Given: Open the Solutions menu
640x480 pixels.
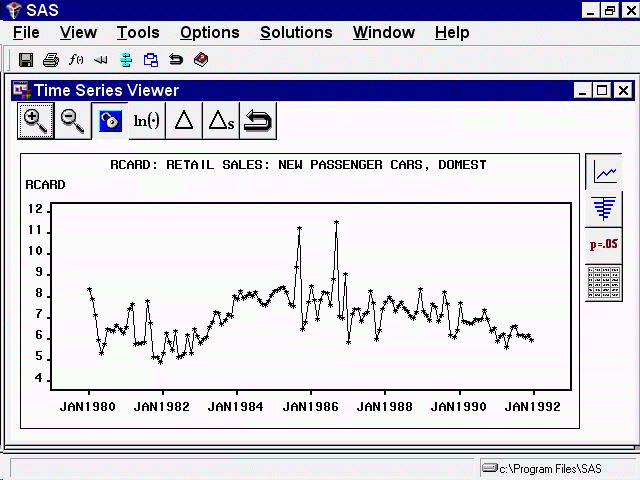Looking at the screenshot, I should tap(296, 32).
